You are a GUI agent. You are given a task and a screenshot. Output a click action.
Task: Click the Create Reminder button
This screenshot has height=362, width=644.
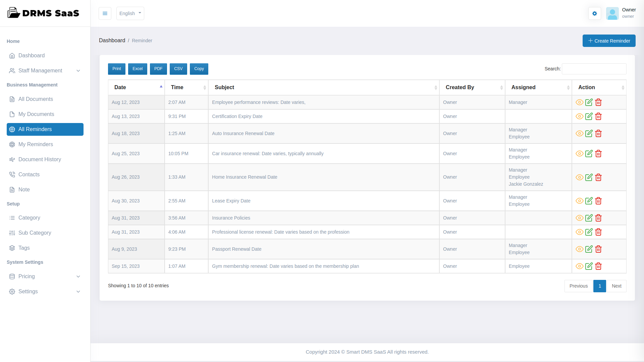[x=609, y=41]
